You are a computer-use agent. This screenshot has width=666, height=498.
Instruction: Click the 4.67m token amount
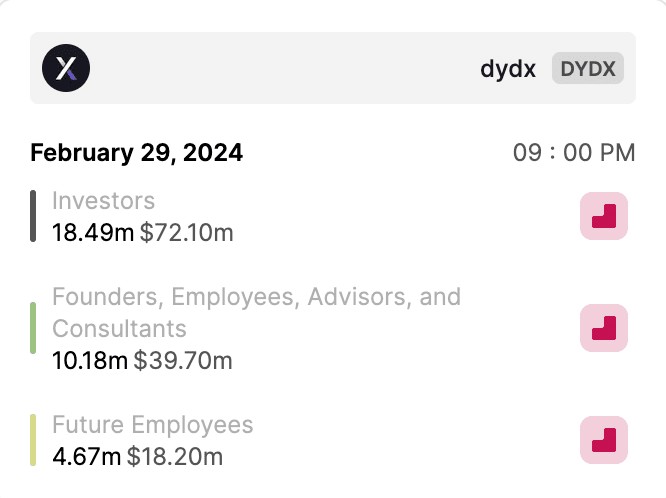pyautogui.click(x=87, y=457)
